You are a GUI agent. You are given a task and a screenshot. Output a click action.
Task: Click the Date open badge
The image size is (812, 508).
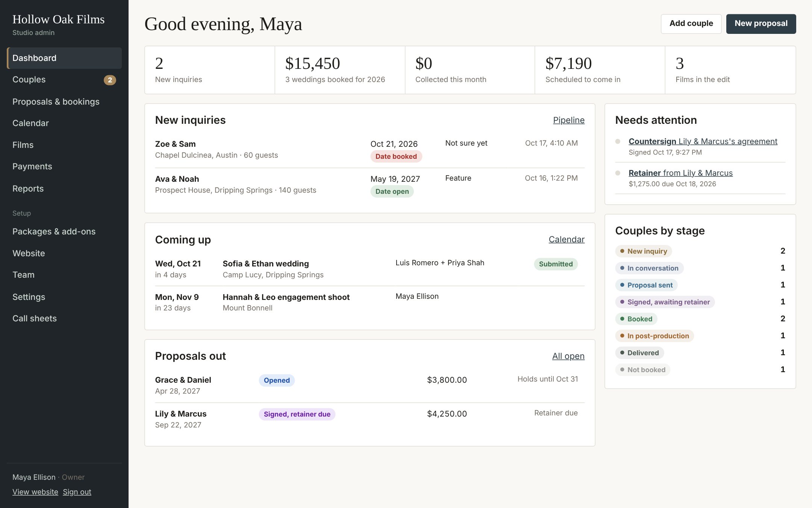click(392, 192)
